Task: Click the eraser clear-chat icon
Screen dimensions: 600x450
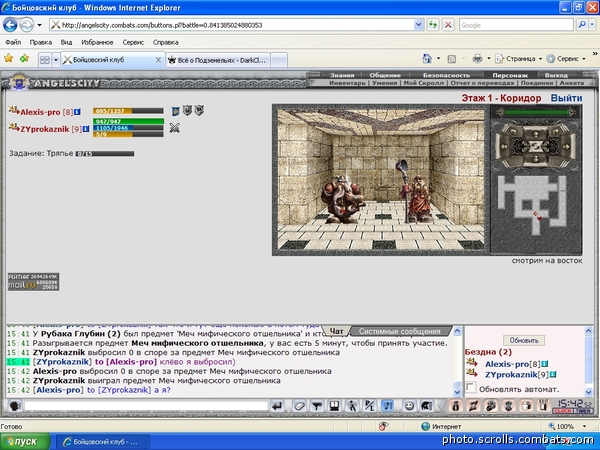Action: (299, 406)
